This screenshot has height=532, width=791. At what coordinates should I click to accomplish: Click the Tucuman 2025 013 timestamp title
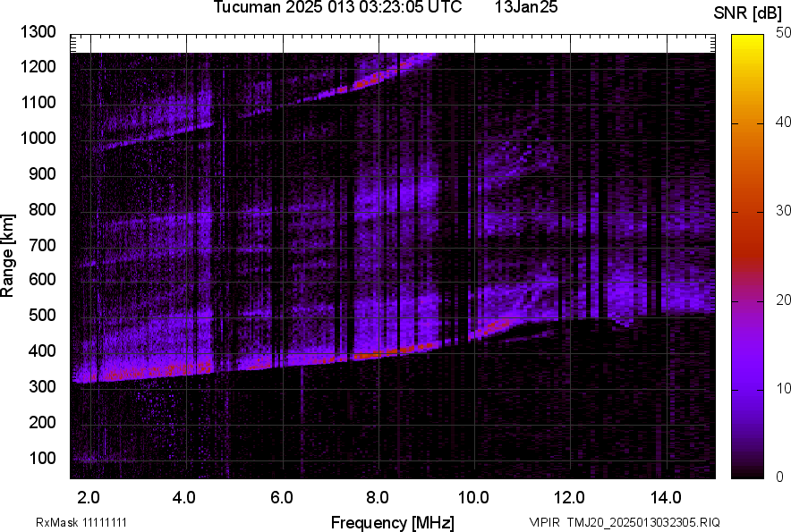tap(337, 8)
